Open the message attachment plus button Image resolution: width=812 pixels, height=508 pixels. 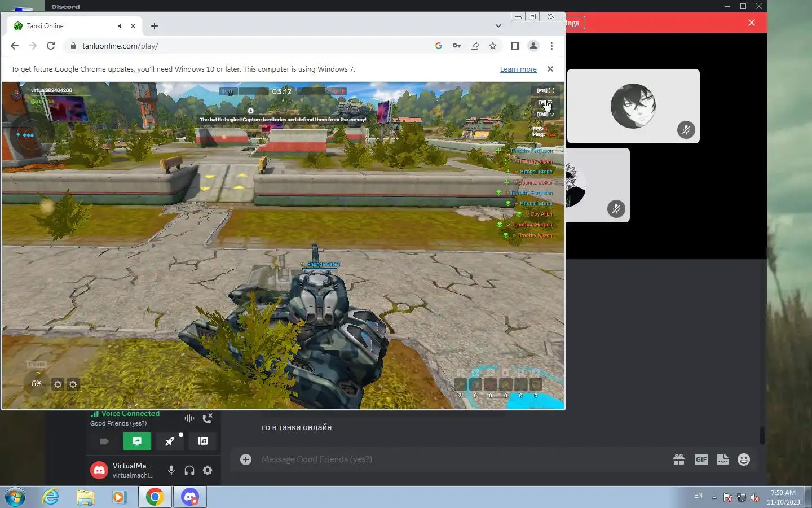246,459
